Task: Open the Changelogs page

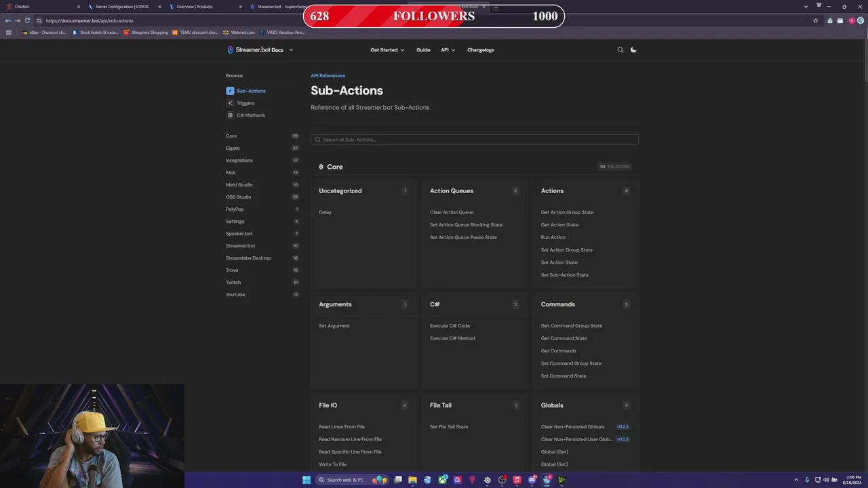Action: (481, 49)
